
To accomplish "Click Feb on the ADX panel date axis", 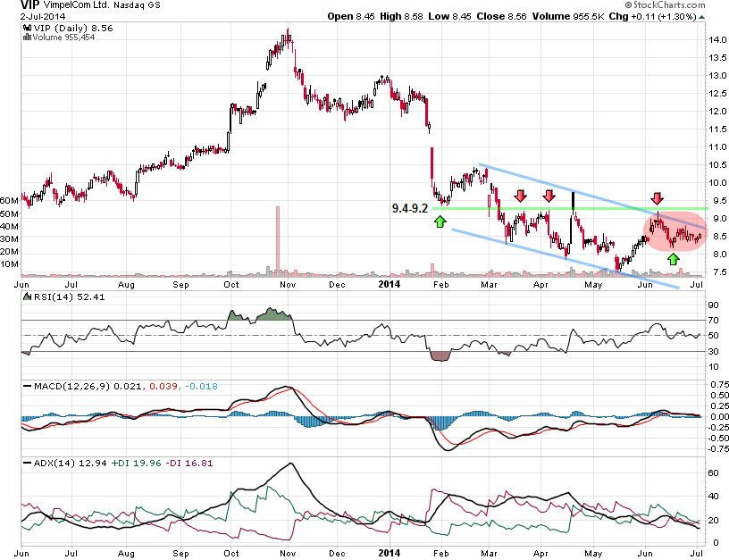I will point(440,554).
